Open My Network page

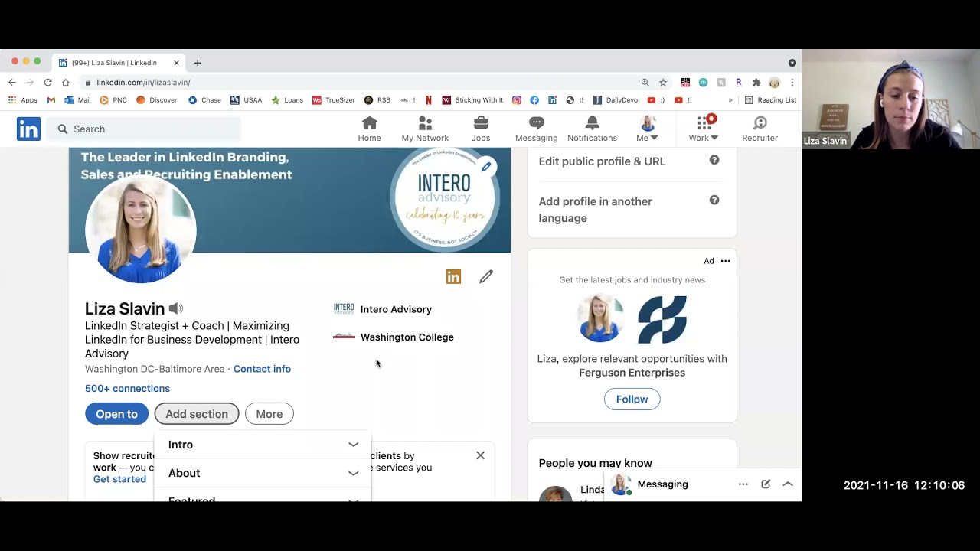click(425, 129)
